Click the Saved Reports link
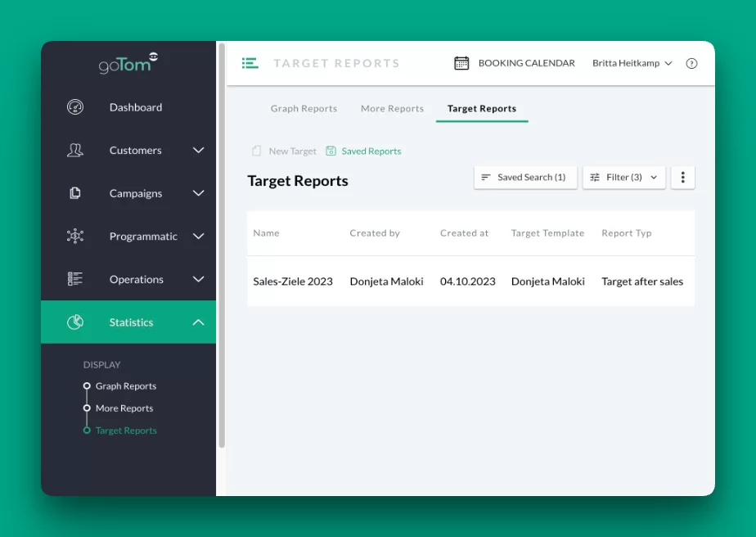The image size is (756, 537). [x=364, y=151]
